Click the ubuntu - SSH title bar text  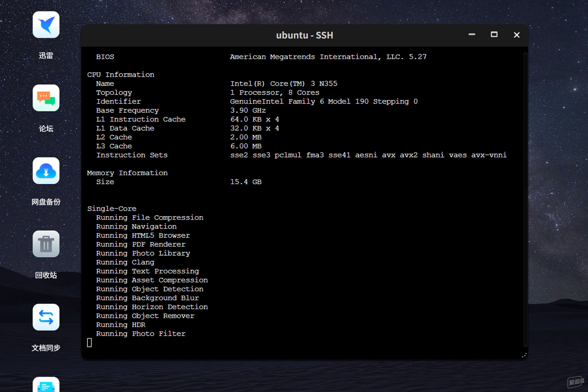304,35
